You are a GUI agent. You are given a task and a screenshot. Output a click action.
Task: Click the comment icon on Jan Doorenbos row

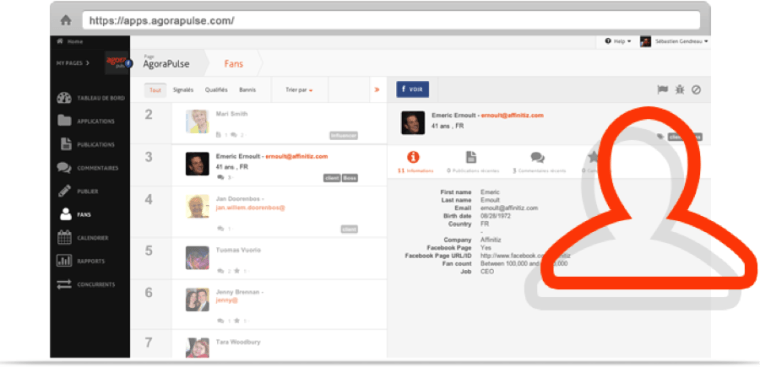(x=221, y=228)
